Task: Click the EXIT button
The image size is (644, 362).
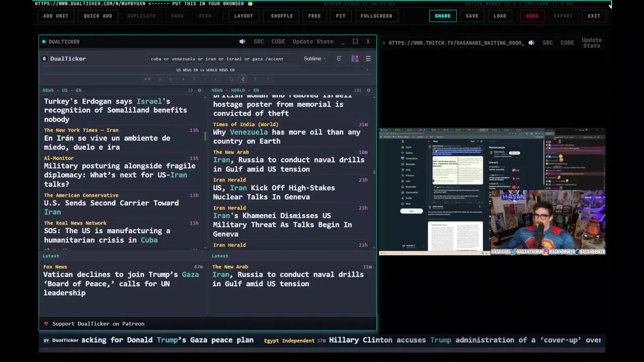Action: pyautogui.click(x=594, y=16)
